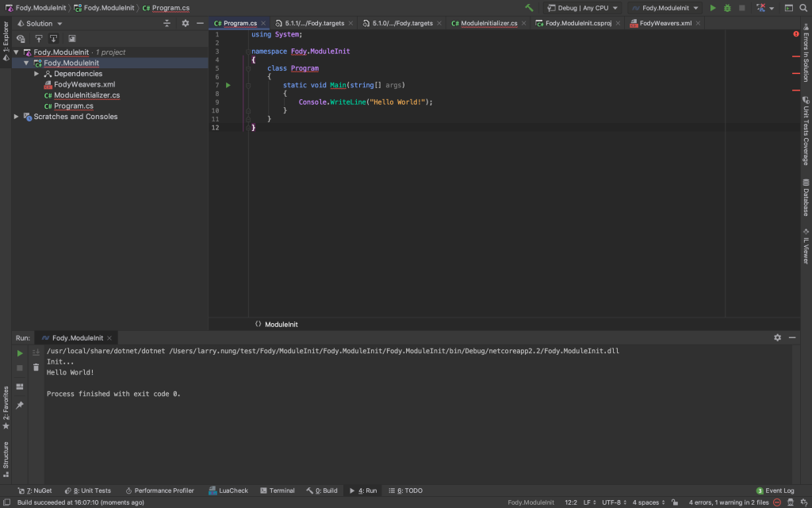812x508 pixels.
Task: Fold the Program class at line 5
Action: (x=248, y=68)
